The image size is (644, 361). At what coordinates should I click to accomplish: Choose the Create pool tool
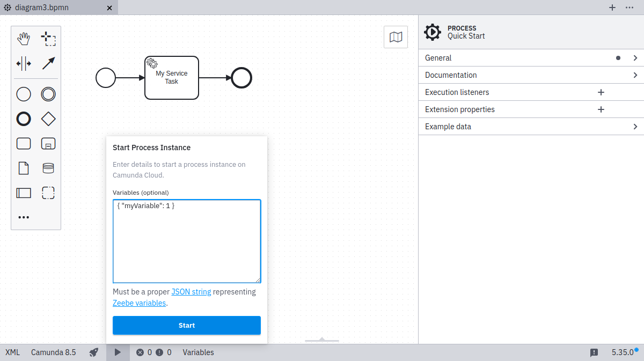[24, 193]
